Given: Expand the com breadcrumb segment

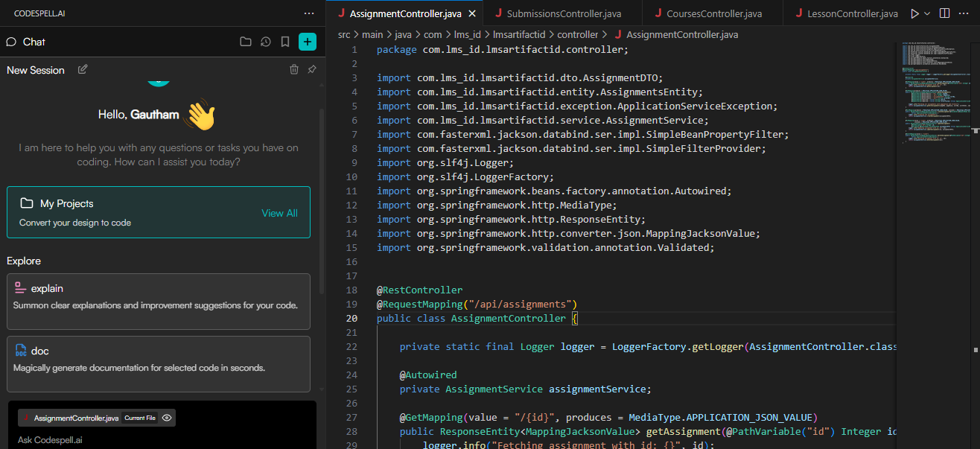Looking at the screenshot, I should click(433, 34).
